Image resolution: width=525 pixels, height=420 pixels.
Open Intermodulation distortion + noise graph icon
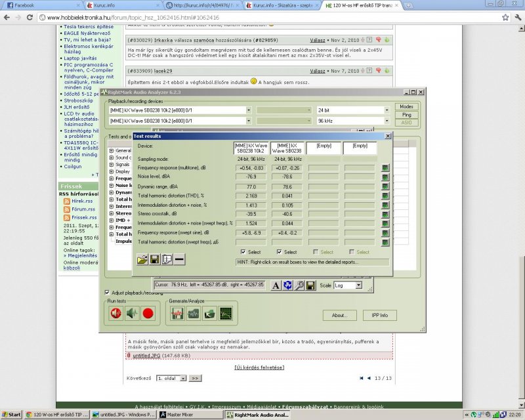click(x=385, y=205)
